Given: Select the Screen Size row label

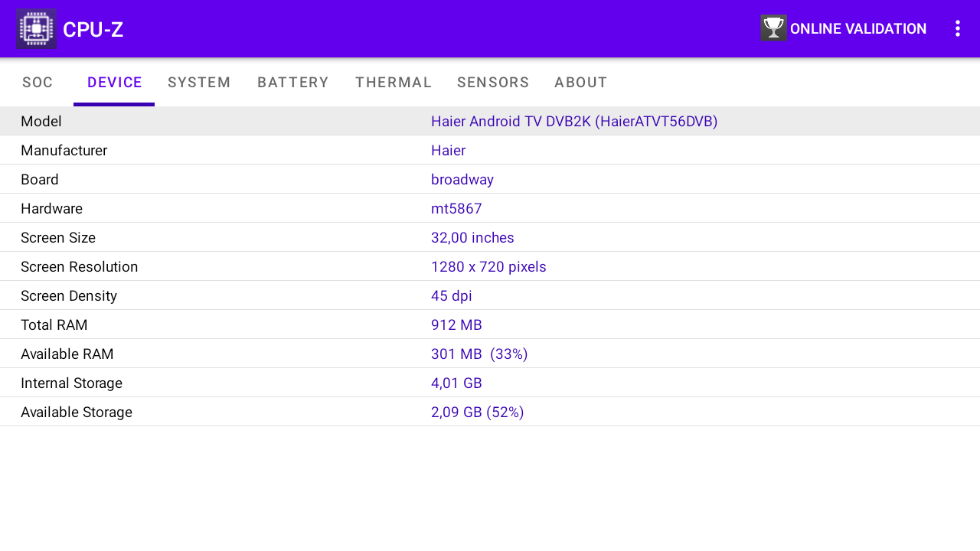Looking at the screenshot, I should pyautogui.click(x=58, y=237).
